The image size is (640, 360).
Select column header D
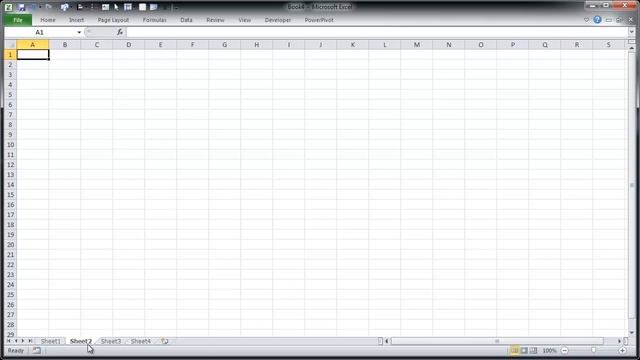tap(129, 44)
